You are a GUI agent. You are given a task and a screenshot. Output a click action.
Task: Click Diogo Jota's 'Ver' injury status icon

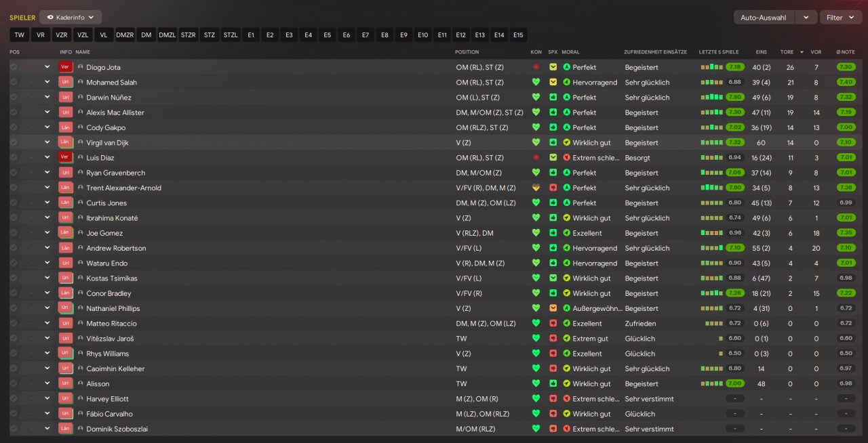[66, 67]
